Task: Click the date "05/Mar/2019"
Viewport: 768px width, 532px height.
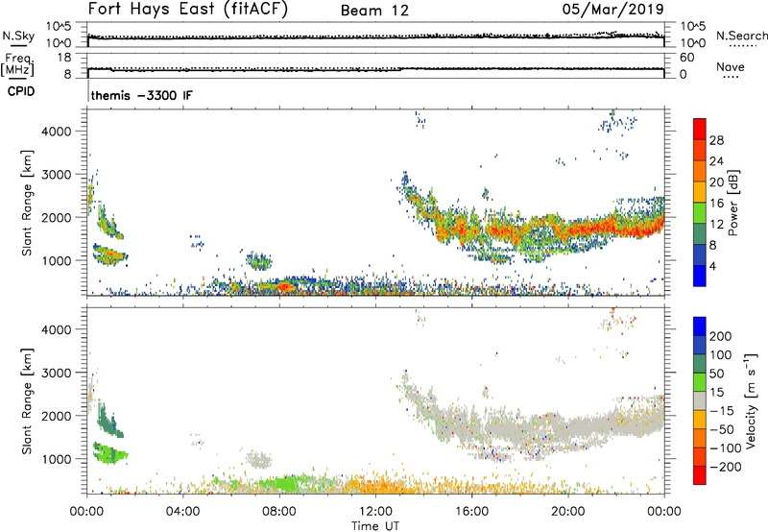Action: tap(612, 10)
